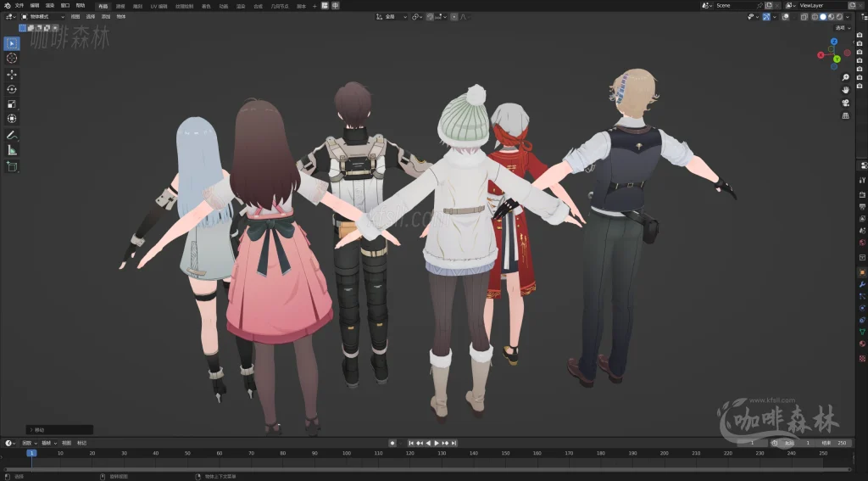
Task: Click the red X axis gizmo ball
Action: click(821, 55)
